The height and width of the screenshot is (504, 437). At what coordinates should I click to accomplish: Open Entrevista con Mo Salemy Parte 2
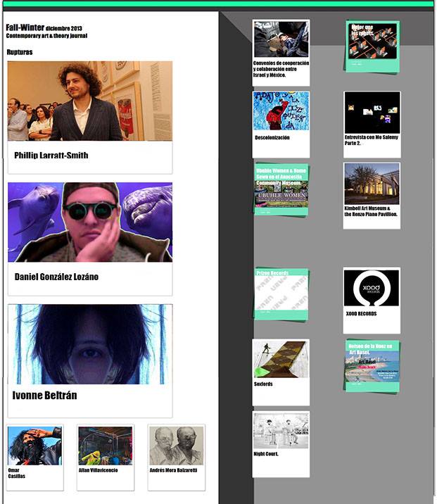coord(372,125)
